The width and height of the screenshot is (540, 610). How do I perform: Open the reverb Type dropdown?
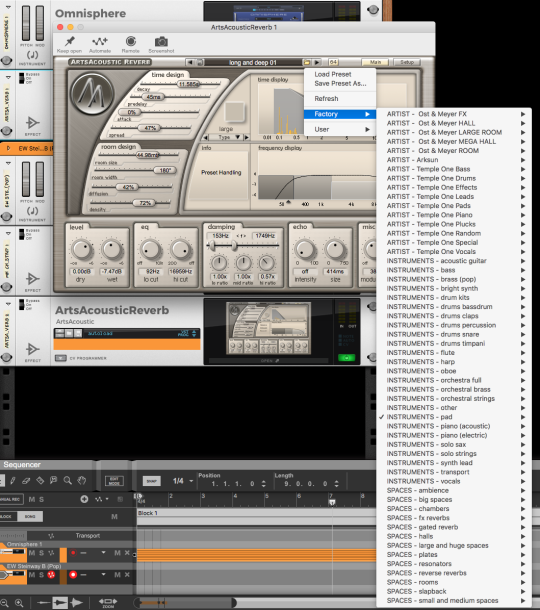click(227, 137)
